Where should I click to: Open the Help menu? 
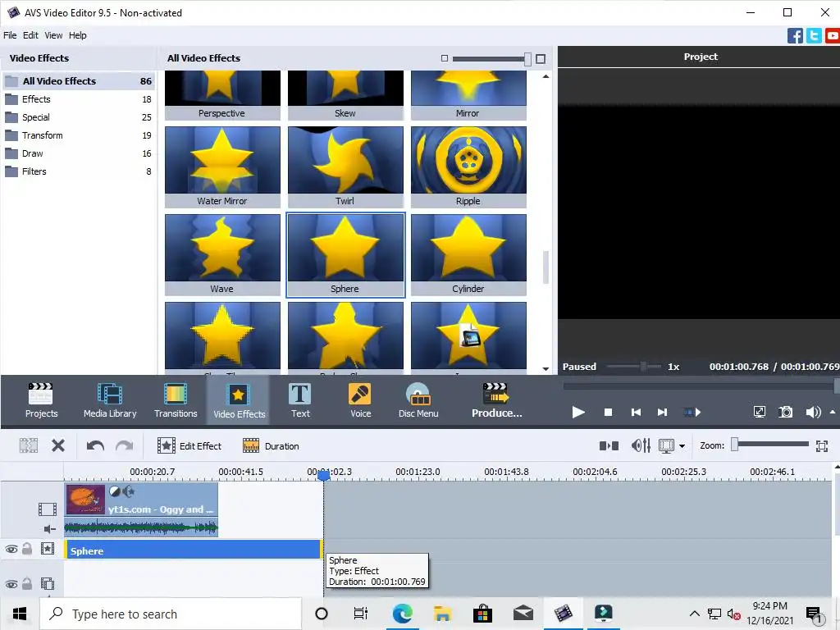(x=77, y=35)
